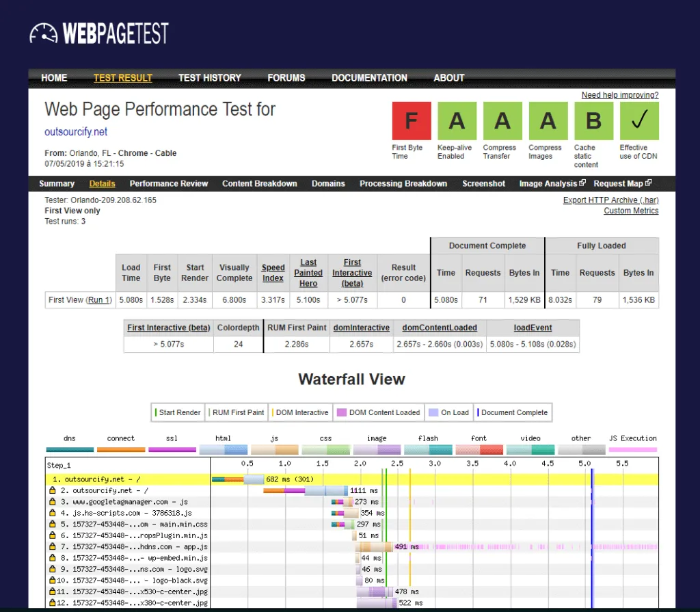This screenshot has height=612, width=700.
Task: Click the Start Render legend entry
Action: click(178, 412)
